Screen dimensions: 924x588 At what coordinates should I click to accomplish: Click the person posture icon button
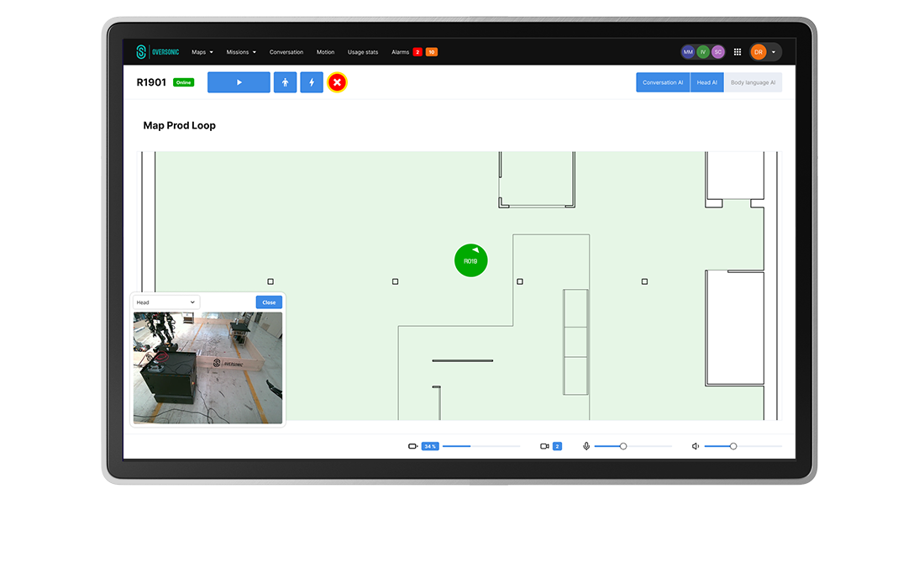pyautogui.click(x=285, y=82)
